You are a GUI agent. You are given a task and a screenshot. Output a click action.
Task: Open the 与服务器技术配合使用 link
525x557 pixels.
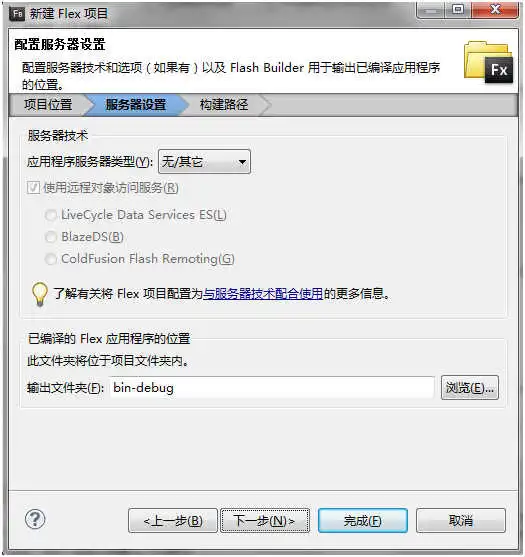pos(263,294)
